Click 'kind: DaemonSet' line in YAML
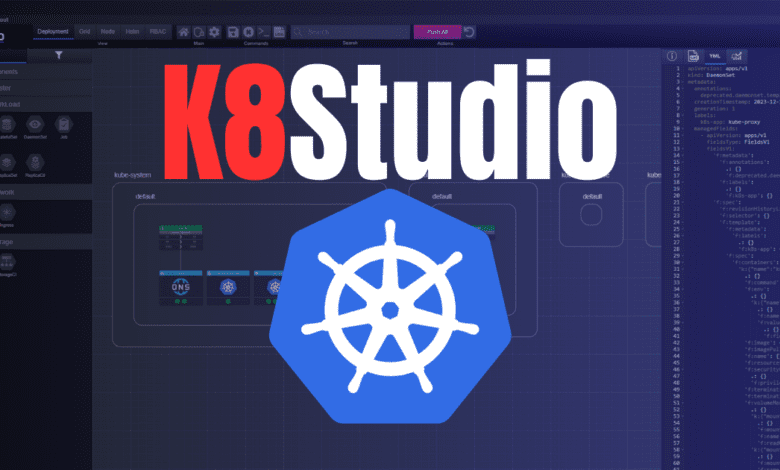The height and width of the screenshot is (470, 780). click(711, 75)
